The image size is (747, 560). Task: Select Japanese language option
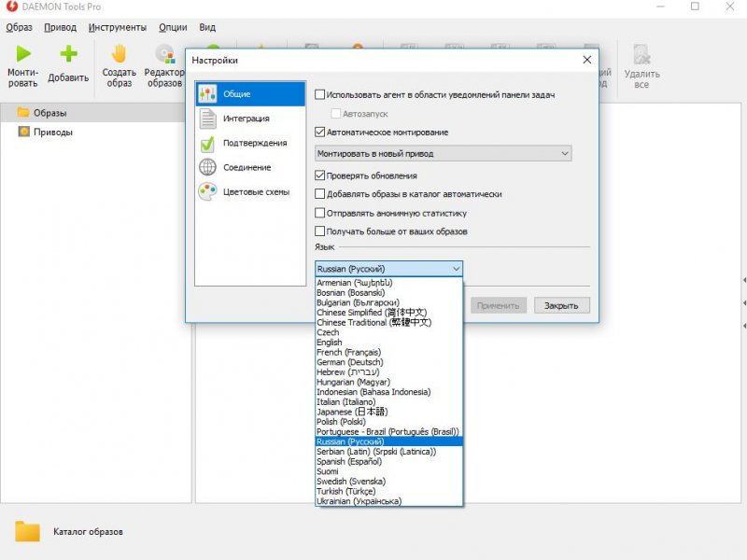(388, 412)
